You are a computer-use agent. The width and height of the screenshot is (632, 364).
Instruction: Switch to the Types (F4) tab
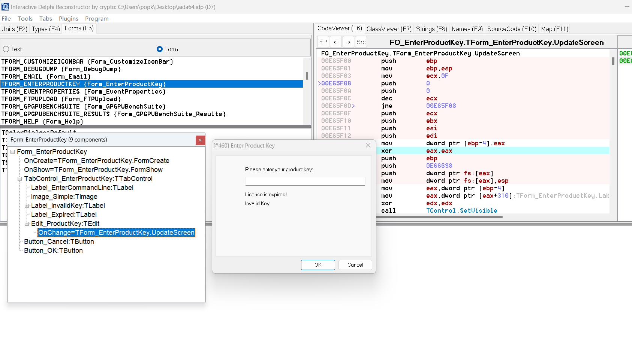click(46, 29)
